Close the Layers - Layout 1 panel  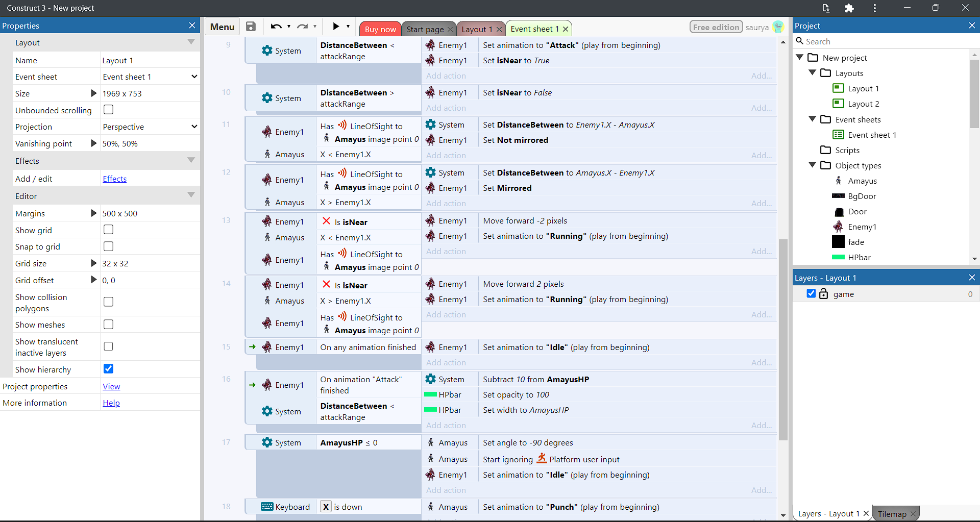972,278
